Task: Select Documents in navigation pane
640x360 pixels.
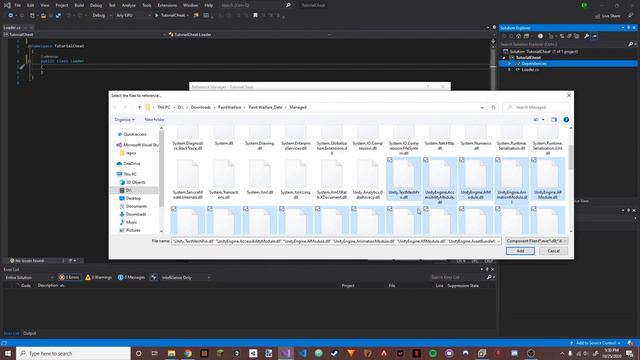Action: 136,207
